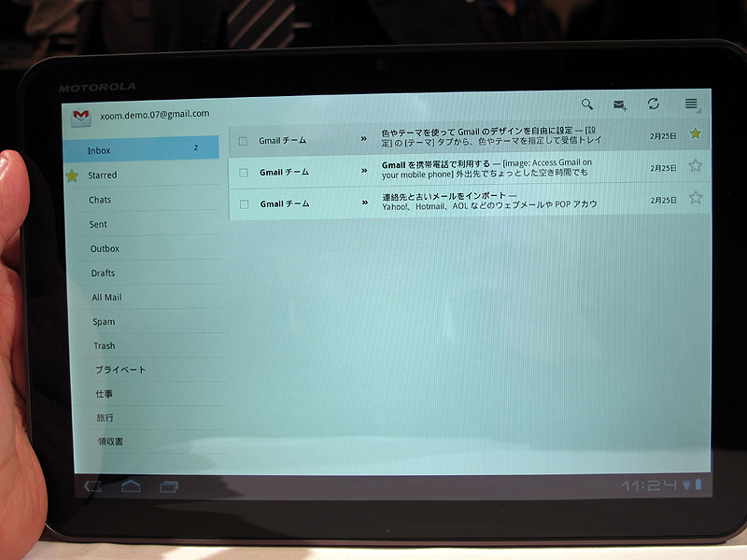Open the プライベート label

coord(148,370)
